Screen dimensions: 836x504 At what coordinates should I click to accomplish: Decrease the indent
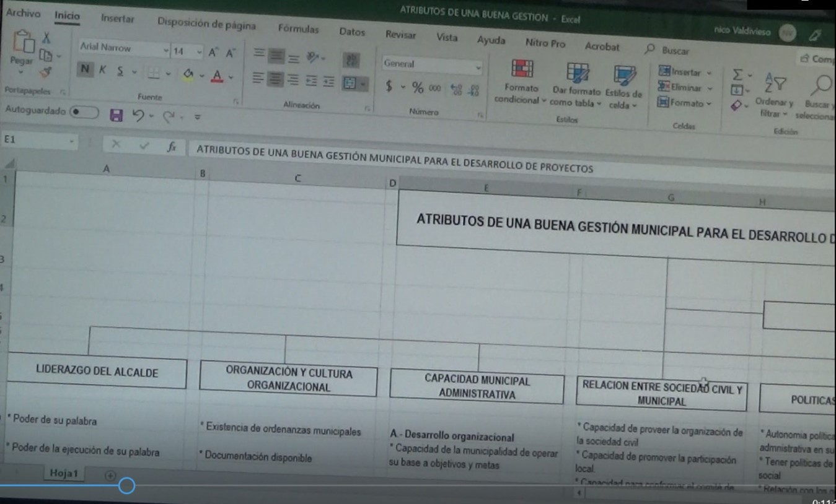312,81
